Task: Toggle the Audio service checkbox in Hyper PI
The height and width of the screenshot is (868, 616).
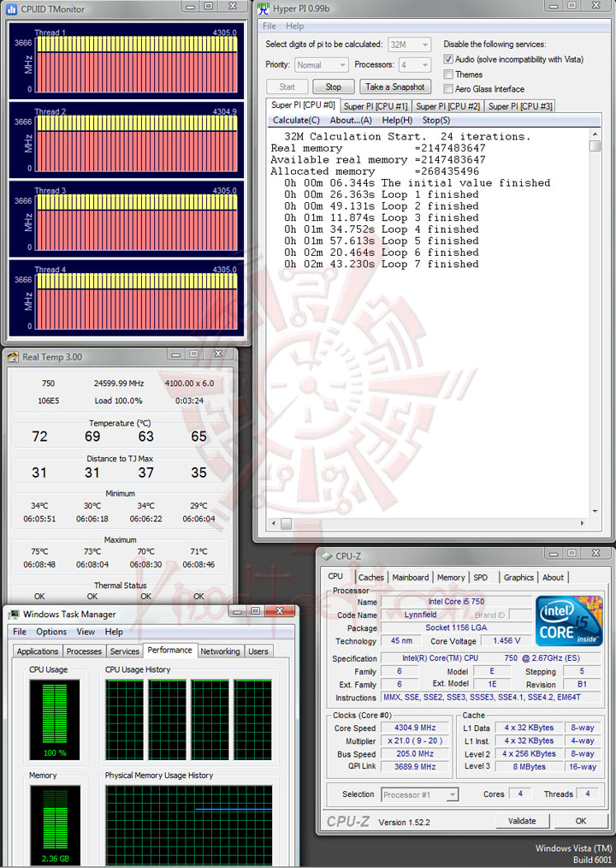Action: tap(448, 59)
